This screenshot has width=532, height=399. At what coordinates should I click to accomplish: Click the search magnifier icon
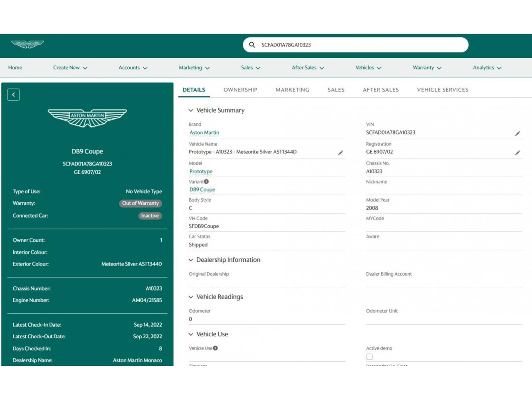click(x=252, y=45)
